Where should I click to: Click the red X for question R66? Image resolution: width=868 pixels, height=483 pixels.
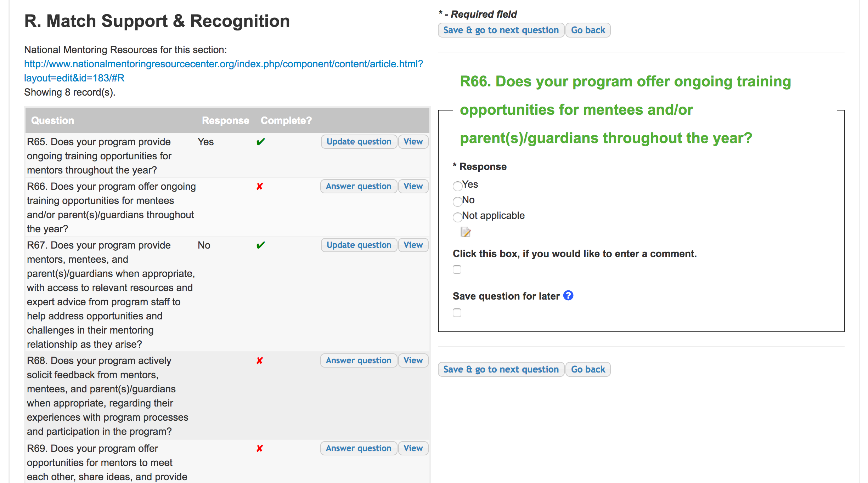(260, 186)
